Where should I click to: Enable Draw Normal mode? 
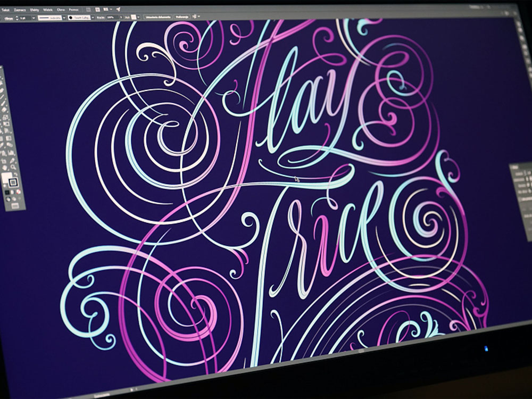pos(8,199)
